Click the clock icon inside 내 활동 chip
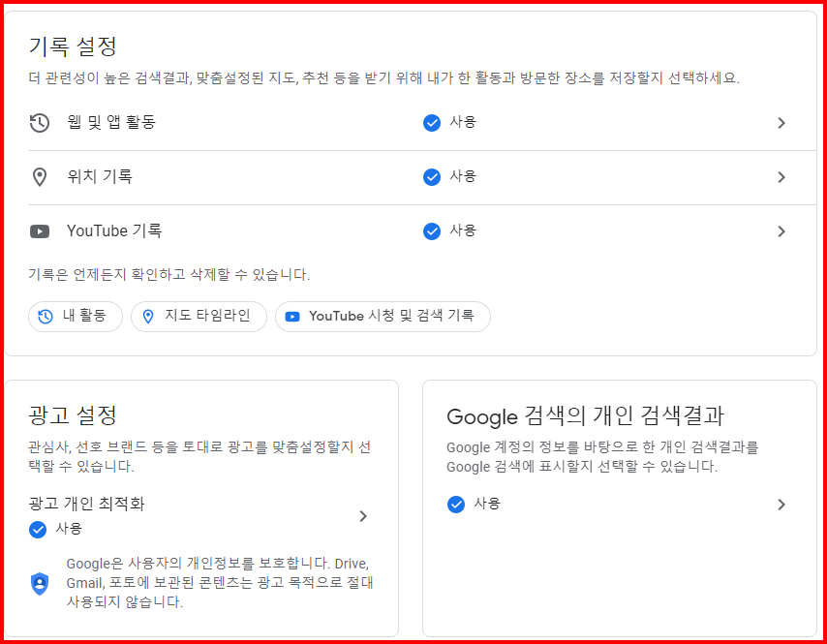This screenshot has height=644, width=827. (x=46, y=317)
